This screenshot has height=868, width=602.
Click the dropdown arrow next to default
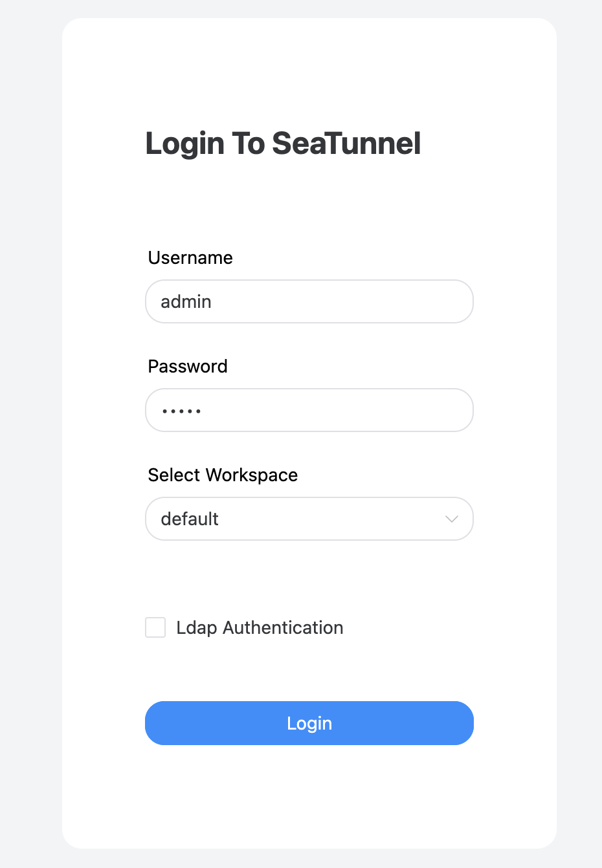(451, 519)
